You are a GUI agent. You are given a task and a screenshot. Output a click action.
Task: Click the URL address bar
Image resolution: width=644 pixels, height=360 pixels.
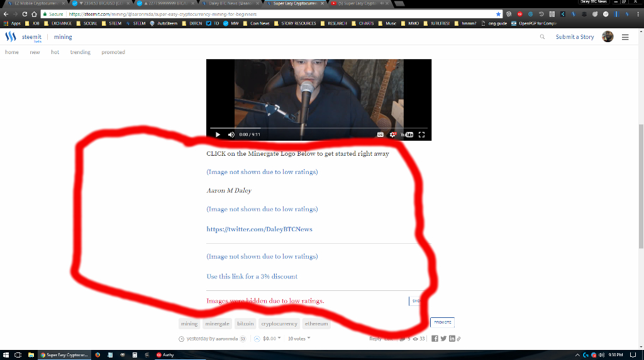271,14
